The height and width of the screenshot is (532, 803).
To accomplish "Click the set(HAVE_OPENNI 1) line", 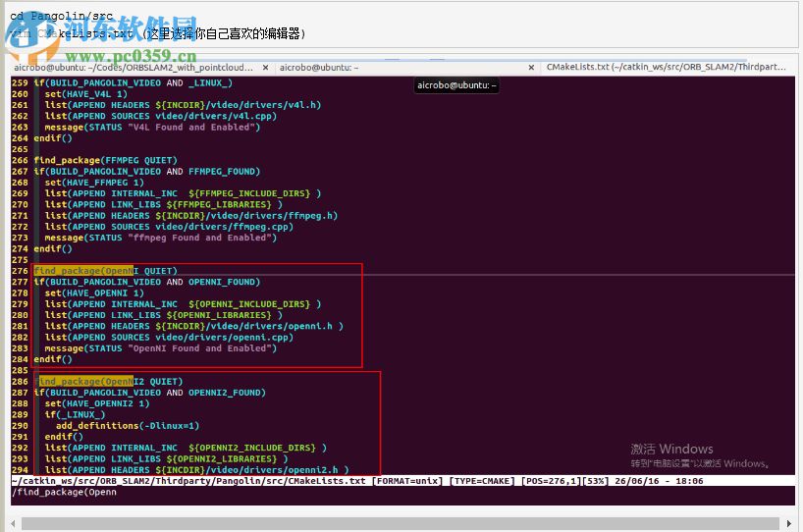I will [94, 293].
